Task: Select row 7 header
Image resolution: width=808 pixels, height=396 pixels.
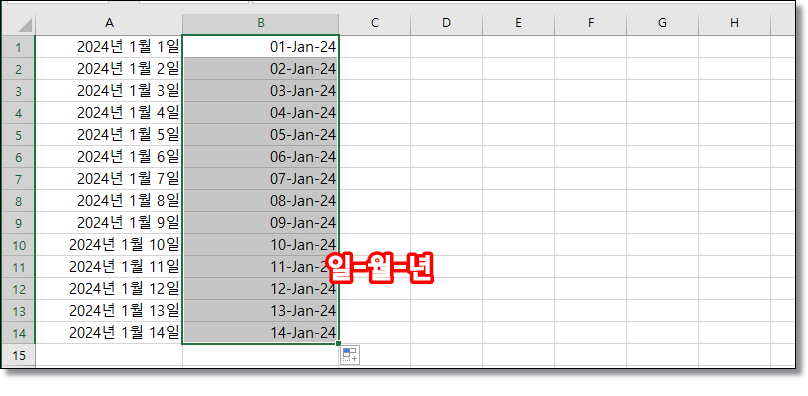Action: pyautogui.click(x=19, y=179)
